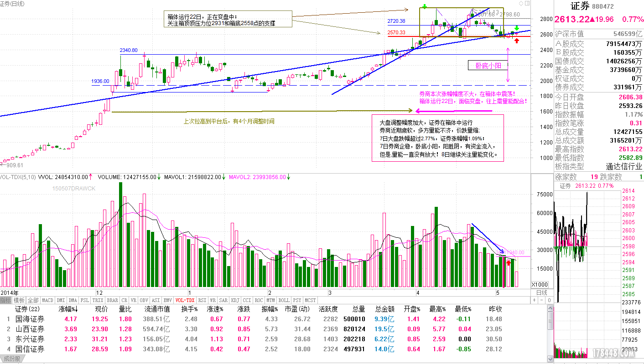
Task: Click the 活跃度 column header
Action: (328, 309)
